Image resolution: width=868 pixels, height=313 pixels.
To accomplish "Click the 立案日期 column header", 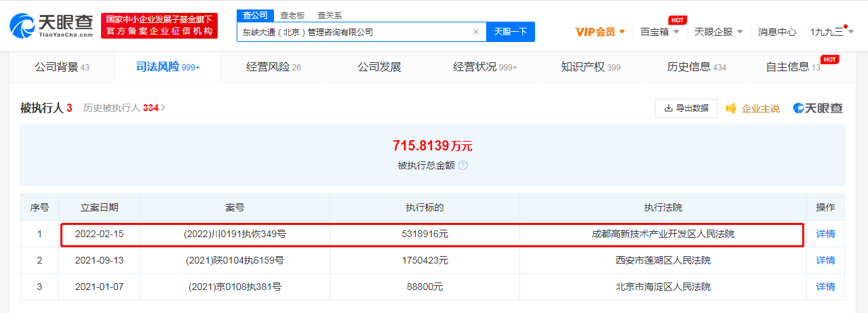I will (x=100, y=207).
